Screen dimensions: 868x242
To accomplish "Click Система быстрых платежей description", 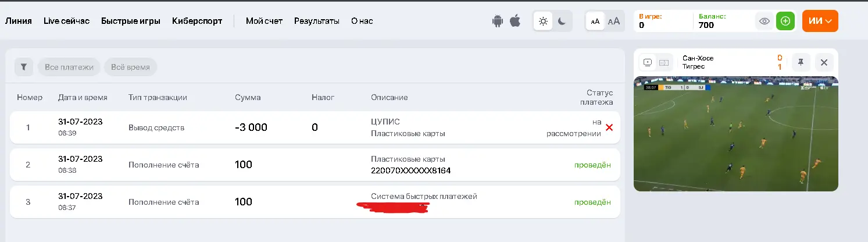I will [x=424, y=196].
